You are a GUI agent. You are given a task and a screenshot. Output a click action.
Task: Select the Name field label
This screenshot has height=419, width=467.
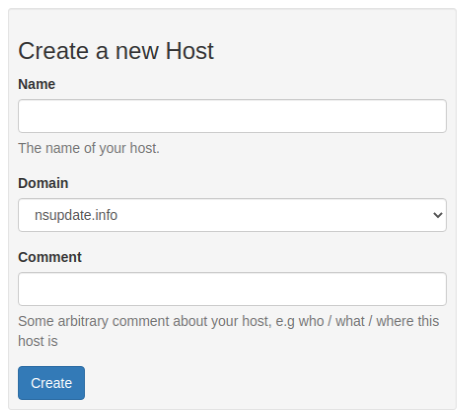pyautogui.click(x=37, y=84)
